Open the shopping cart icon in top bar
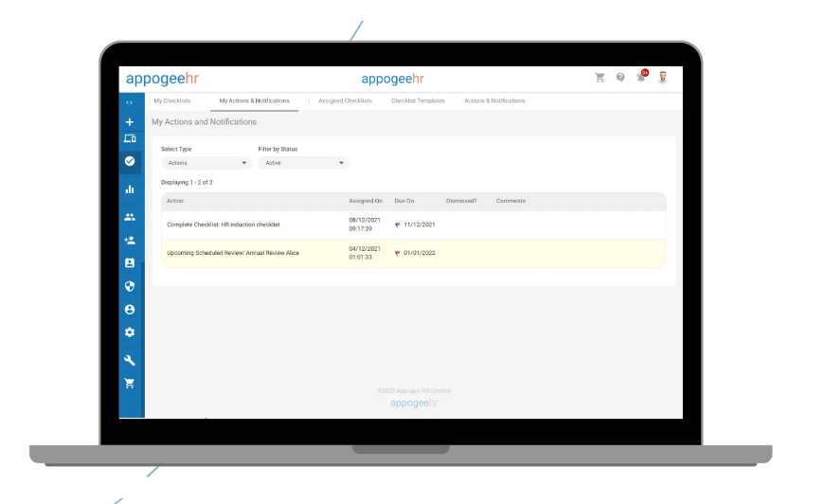 click(600, 78)
